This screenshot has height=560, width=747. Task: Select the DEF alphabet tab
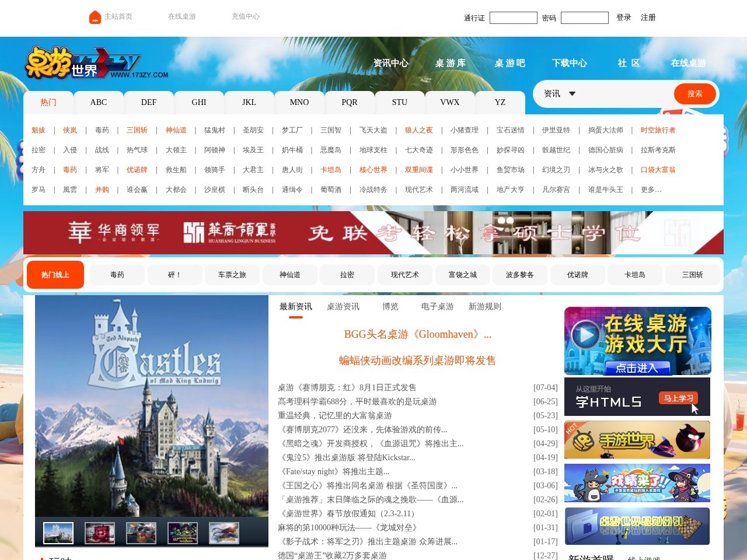coord(149,103)
